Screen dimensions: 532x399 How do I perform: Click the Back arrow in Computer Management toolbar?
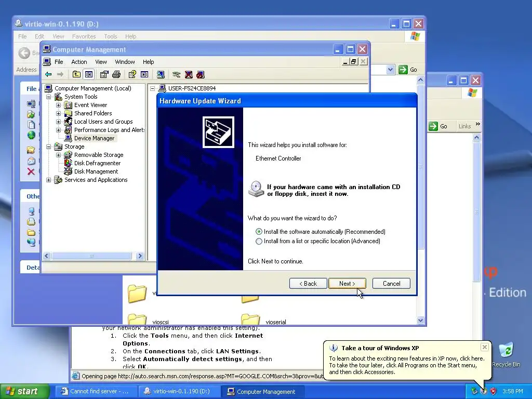(48, 74)
